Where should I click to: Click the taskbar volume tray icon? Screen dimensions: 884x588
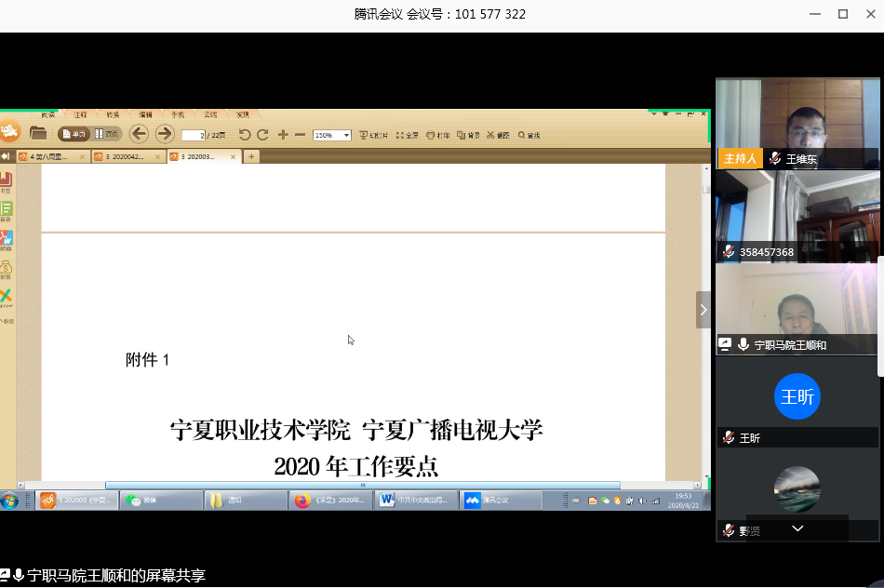pos(643,501)
